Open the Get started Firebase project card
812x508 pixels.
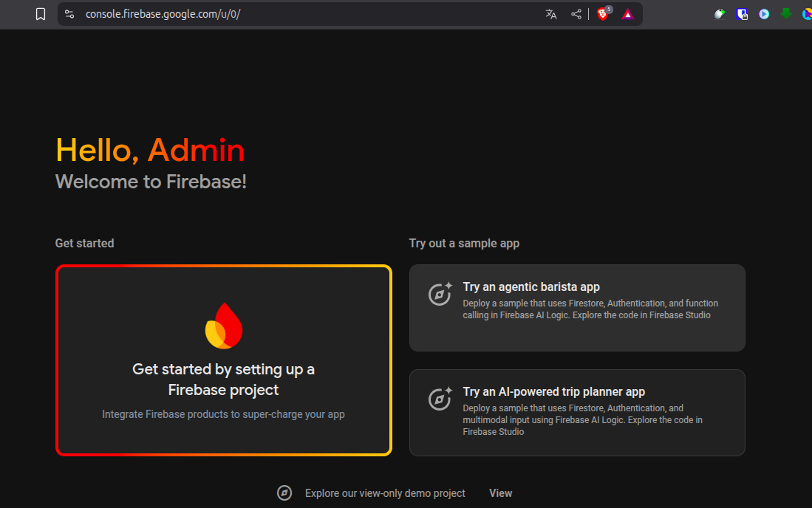[x=224, y=360]
